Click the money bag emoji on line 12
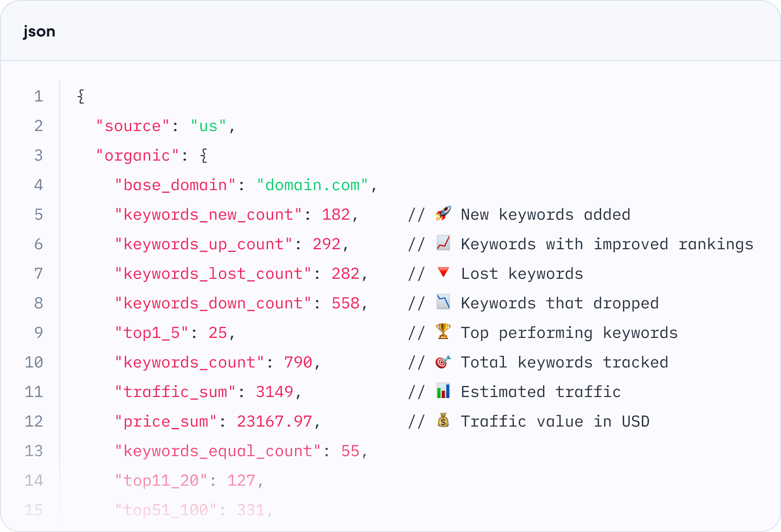 pos(443,421)
